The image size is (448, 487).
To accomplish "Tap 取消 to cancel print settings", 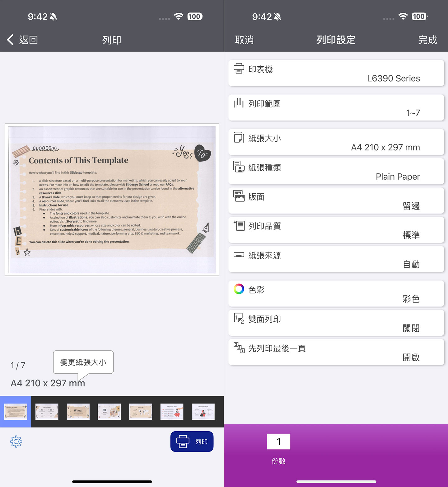I will click(244, 40).
